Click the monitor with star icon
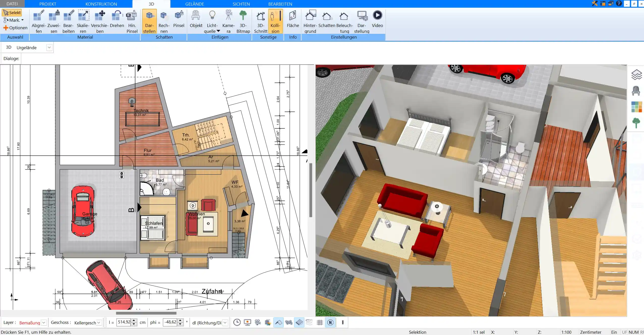 247,322
